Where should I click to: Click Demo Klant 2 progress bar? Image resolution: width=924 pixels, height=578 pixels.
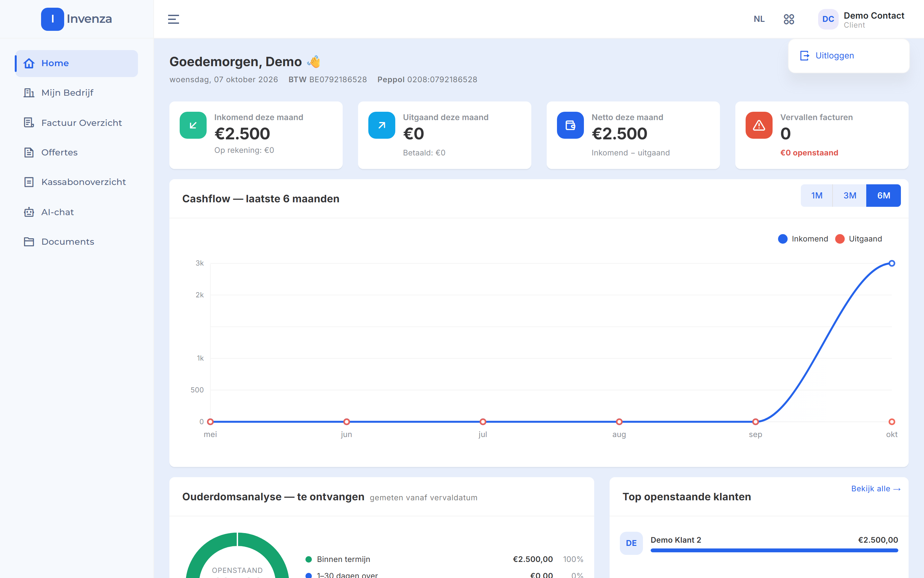click(774, 550)
